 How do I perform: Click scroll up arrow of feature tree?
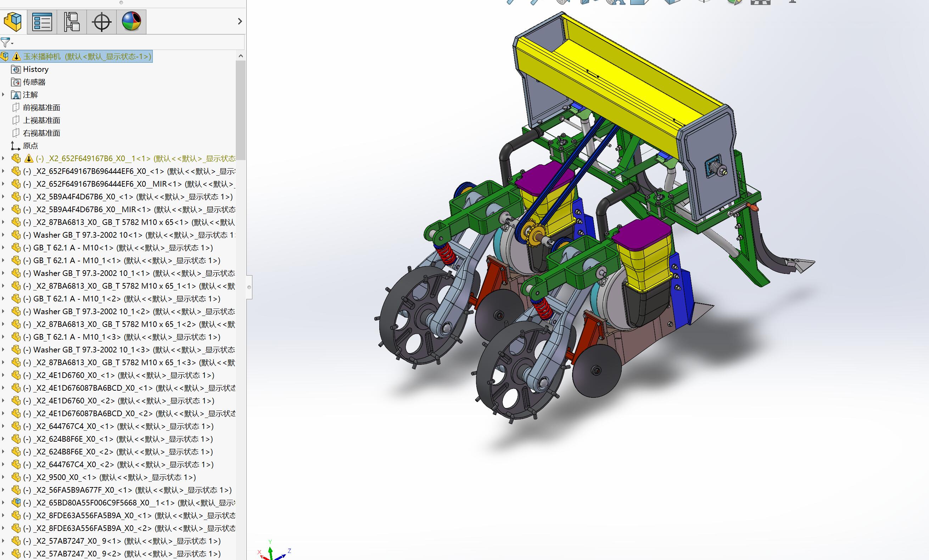point(241,56)
